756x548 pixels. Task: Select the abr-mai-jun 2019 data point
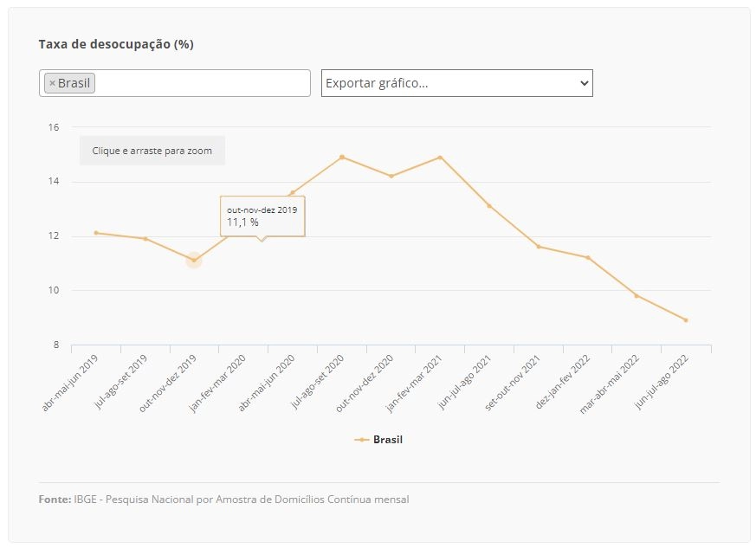click(x=96, y=233)
